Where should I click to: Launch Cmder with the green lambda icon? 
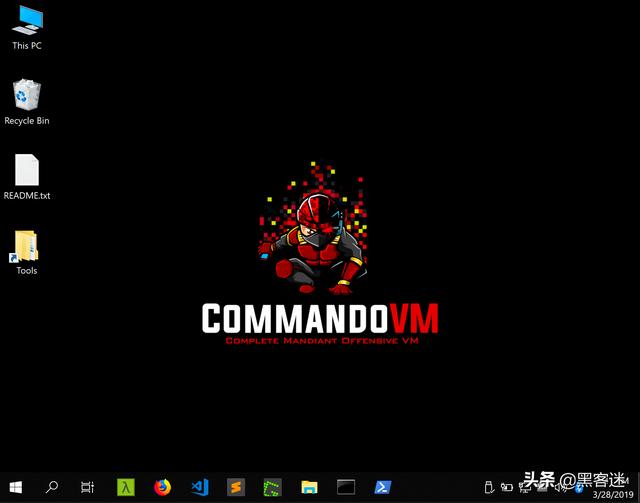[x=126, y=487]
